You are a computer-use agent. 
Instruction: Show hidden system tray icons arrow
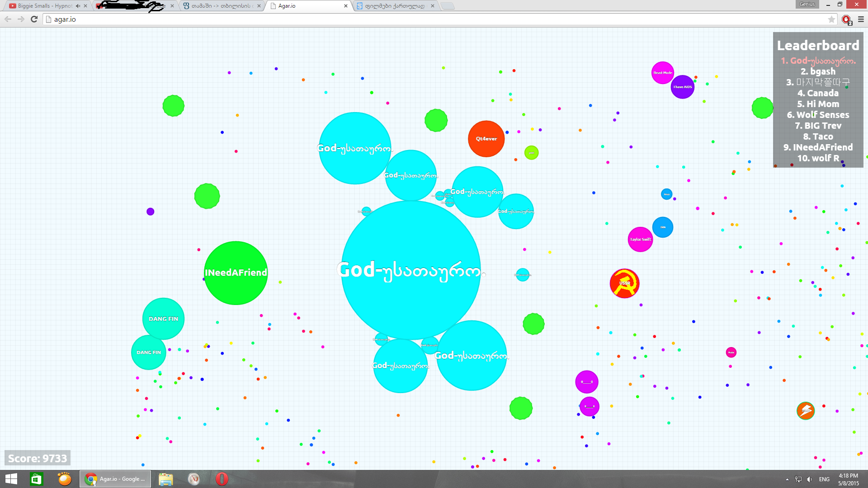coord(787,479)
